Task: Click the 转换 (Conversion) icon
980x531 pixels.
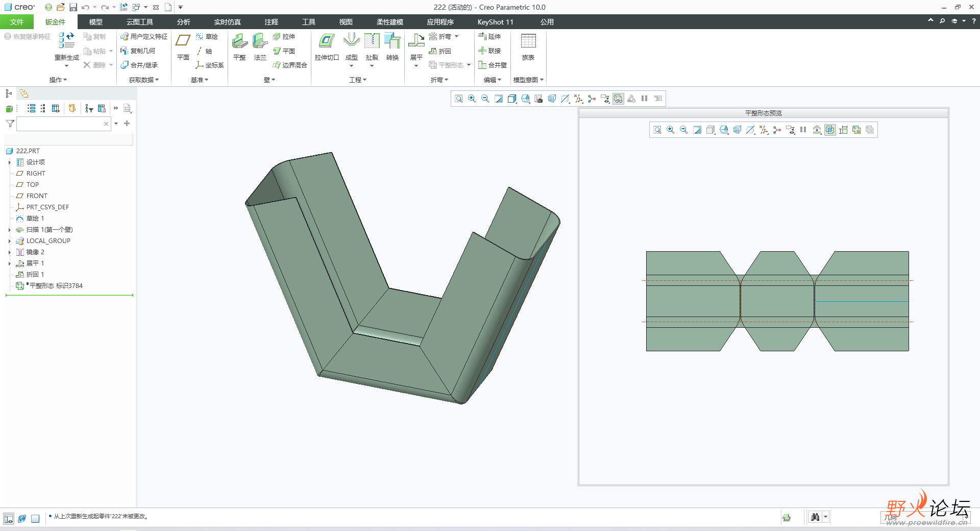Action: coord(392,41)
